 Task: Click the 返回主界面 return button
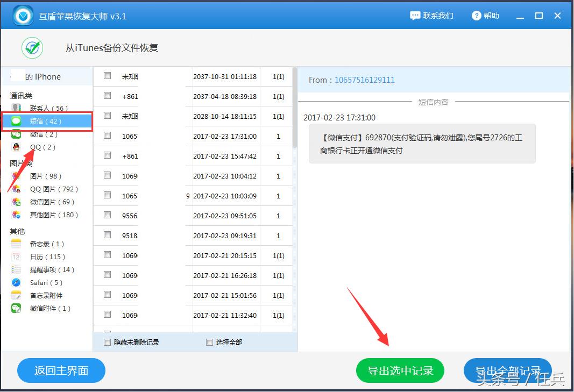(61, 370)
